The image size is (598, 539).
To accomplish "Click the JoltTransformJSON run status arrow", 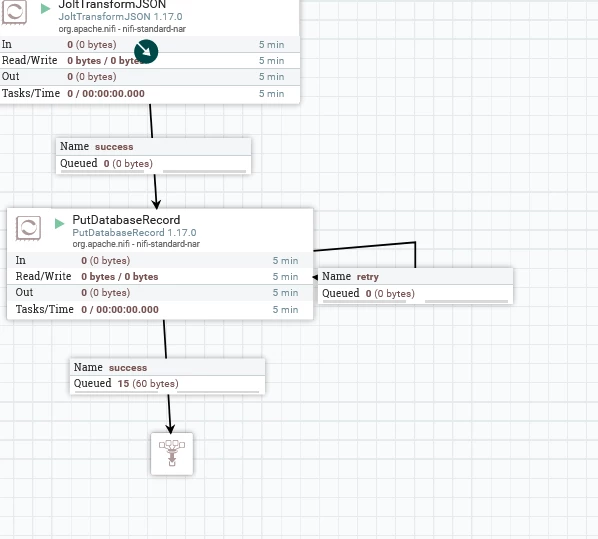I will [x=45, y=8].
